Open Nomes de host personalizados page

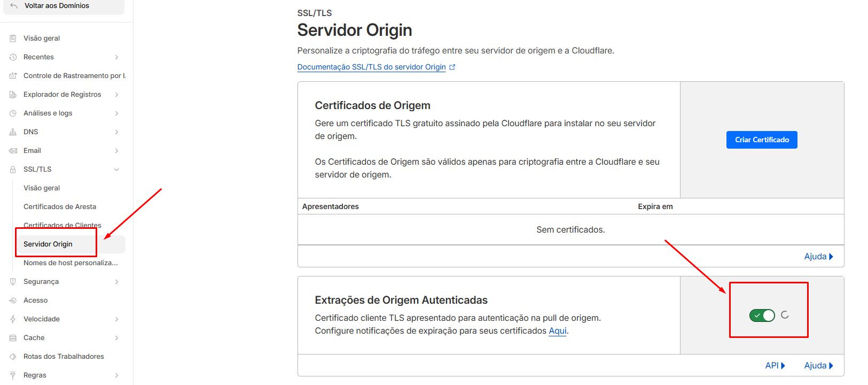click(x=71, y=263)
